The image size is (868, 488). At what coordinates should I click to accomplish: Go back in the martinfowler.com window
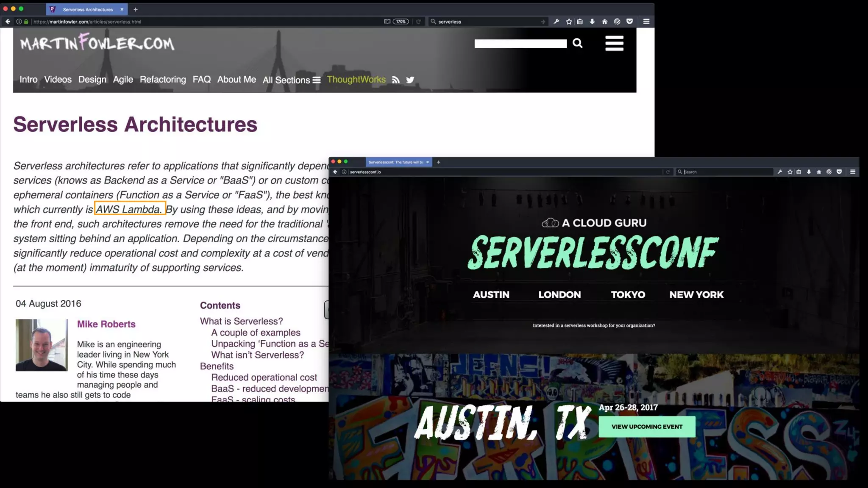point(8,22)
